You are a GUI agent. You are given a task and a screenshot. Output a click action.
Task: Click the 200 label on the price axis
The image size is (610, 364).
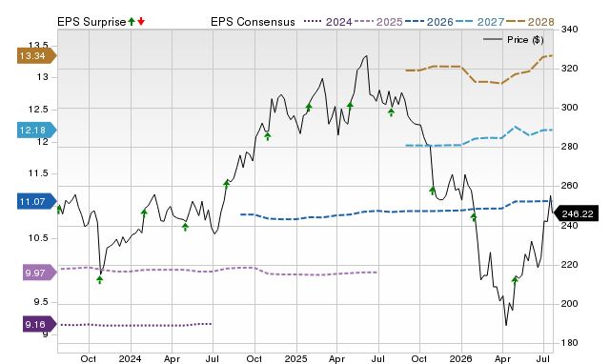570,304
